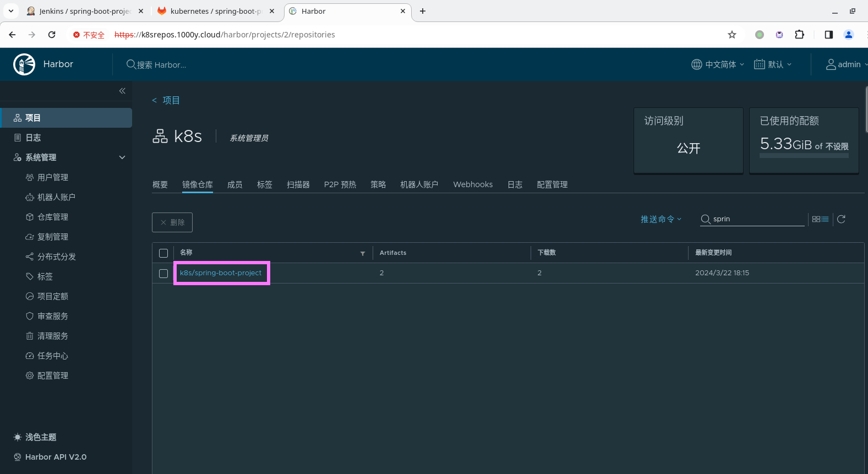The image size is (868, 474).
Task: Open the project 配置管理 tab
Action: pyautogui.click(x=552, y=184)
